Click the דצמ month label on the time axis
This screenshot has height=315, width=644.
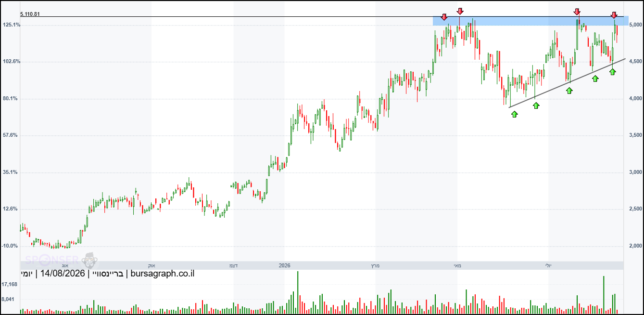click(234, 265)
